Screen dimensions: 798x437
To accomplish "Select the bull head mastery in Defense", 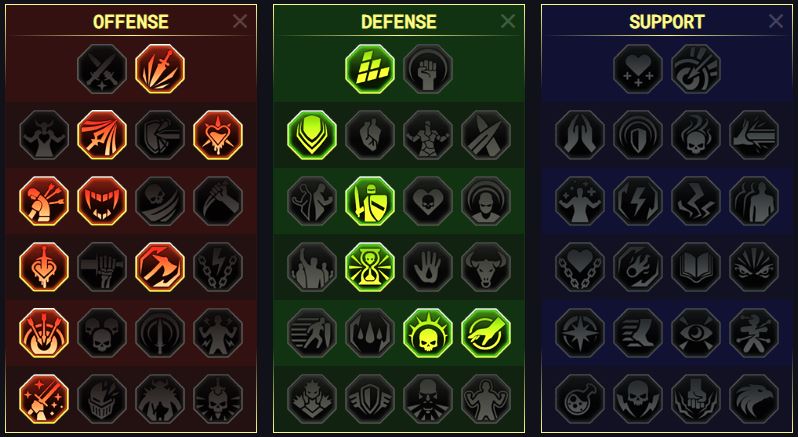I will (486, 267).
